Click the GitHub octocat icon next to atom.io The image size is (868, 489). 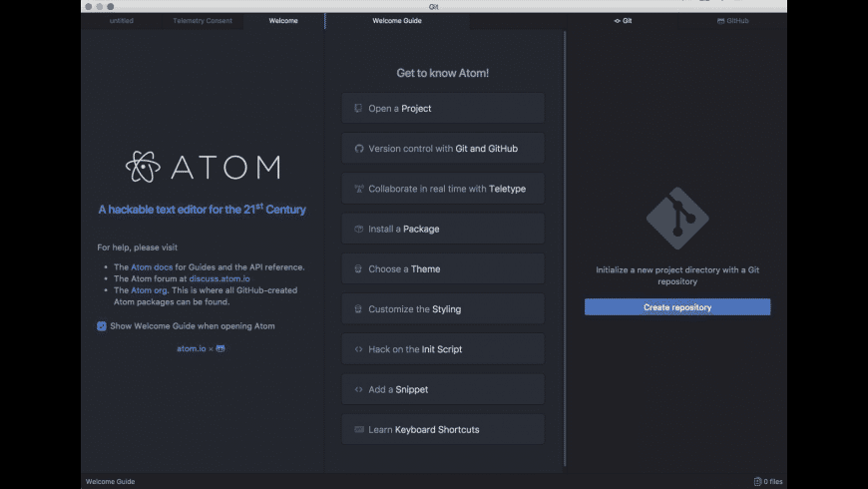[x=220, y=349]
